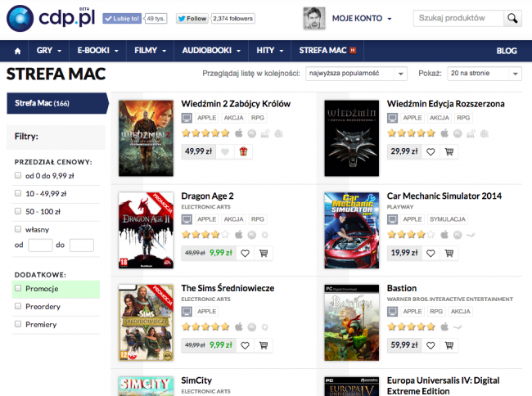Add Car Mechanic Simulator 2014 to wishlist
Image resolution: width=532 pixels, height=396 pixels.
[431, 253]
